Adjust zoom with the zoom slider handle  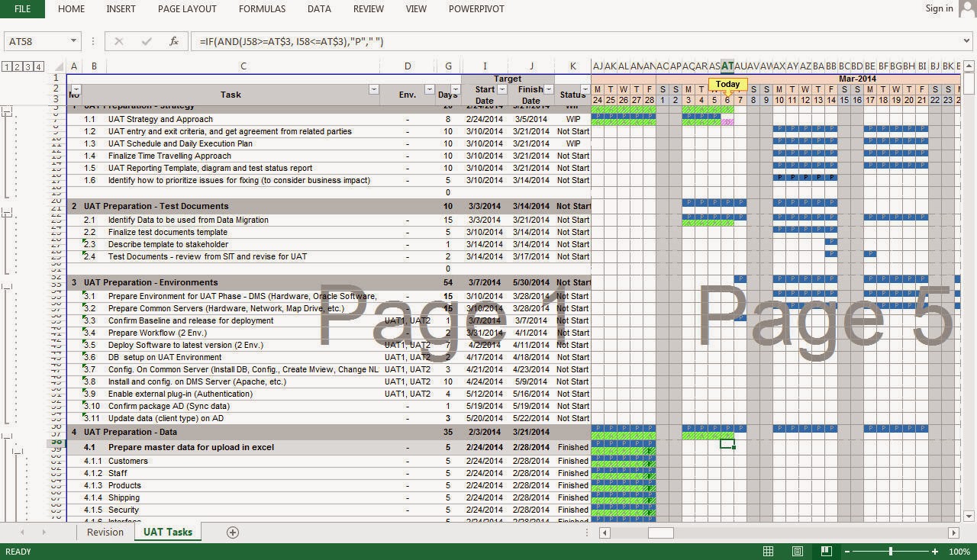pos(891,551)
